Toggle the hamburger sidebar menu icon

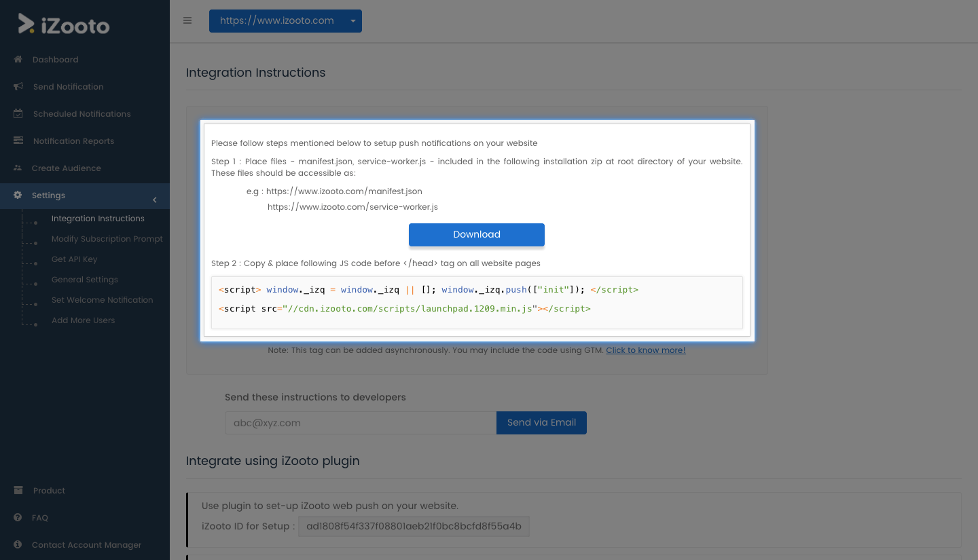click(187, 20)
